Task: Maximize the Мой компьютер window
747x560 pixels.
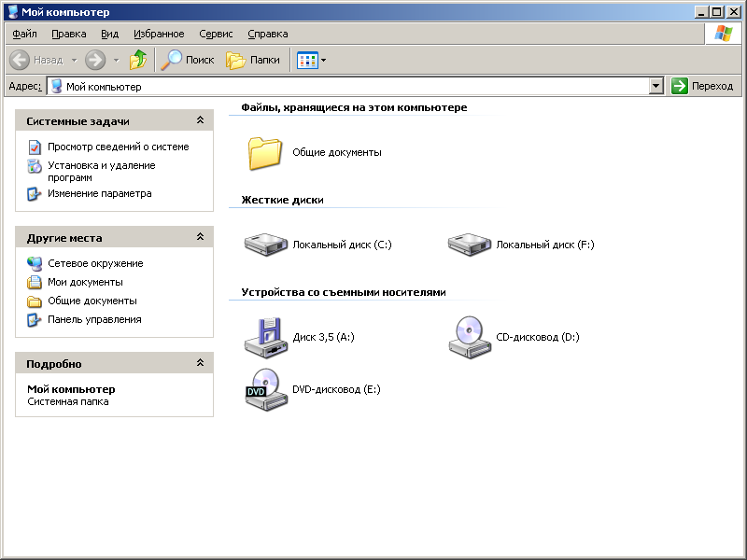Action: 717,12
